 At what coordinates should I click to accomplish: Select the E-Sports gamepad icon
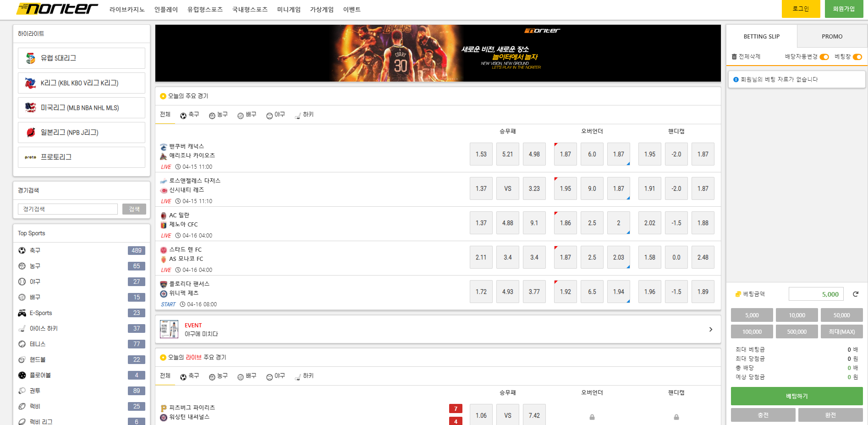(x=22, y=313)
